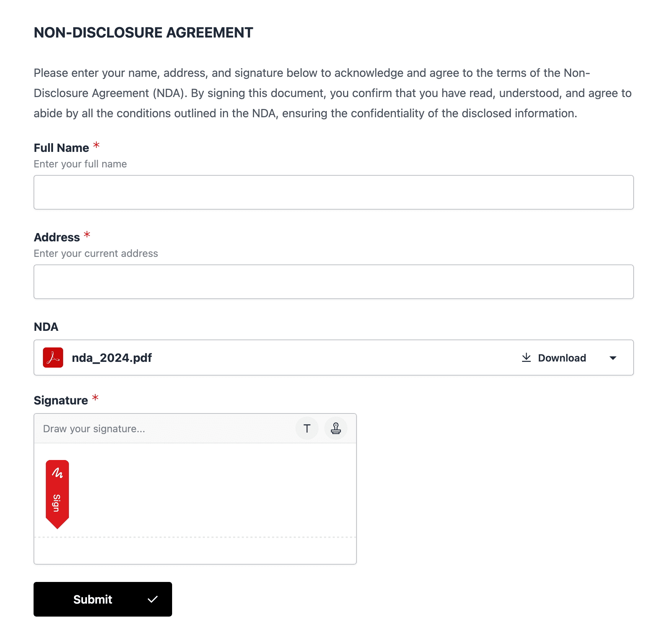The height and width of the screenshot is (644, 670).
Task: Click the Address field label
Action: 57,237
